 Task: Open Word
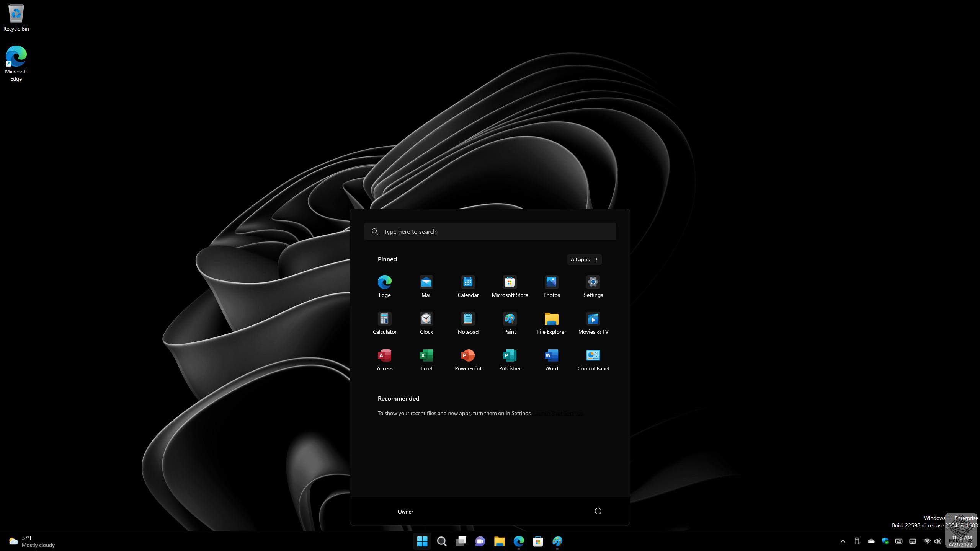pos(551,360)
